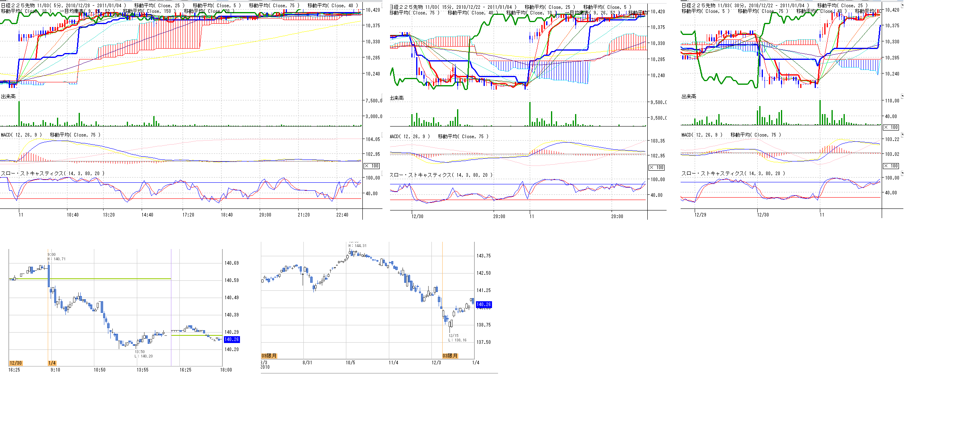Screen dimensions: 980x437
Task: Click the ×100 box under 30-minute volume panel
Action: pos(891,127)
